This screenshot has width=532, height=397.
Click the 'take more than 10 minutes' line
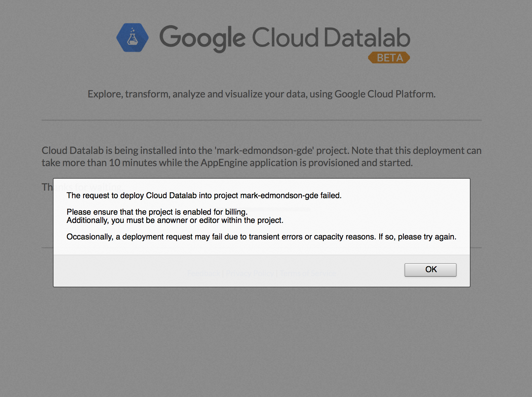click(x=227, y=163)
